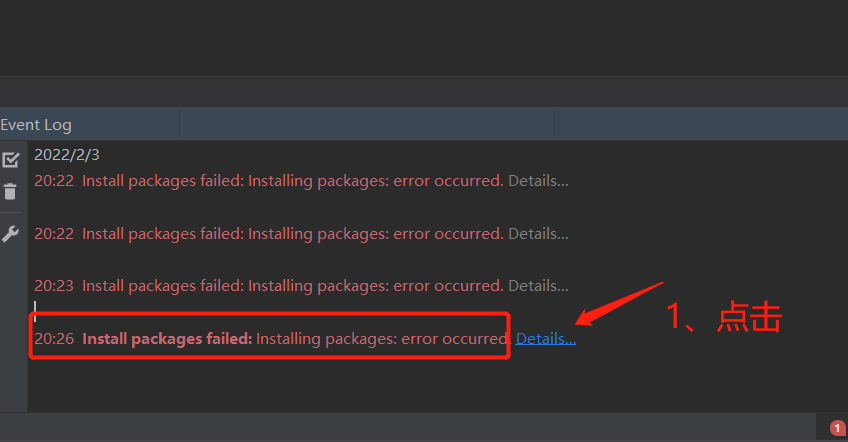Mark all notifications as read icon
This screenshot has width=848, height=442.
(x=11, y=160)
